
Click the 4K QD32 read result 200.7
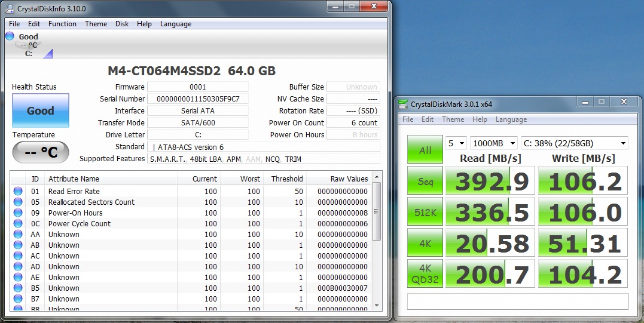point(490,273)
